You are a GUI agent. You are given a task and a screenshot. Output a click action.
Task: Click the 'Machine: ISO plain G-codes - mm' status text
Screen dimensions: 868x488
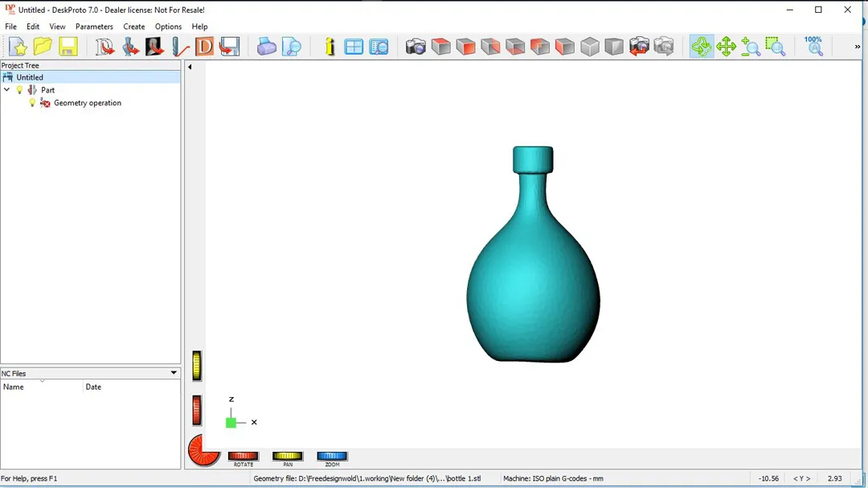pyautogui.click(x=553, y=478)
